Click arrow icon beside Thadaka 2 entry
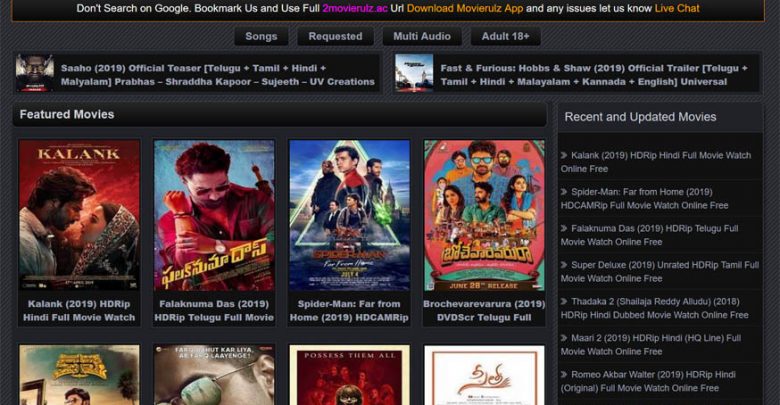 click(564, 301)
